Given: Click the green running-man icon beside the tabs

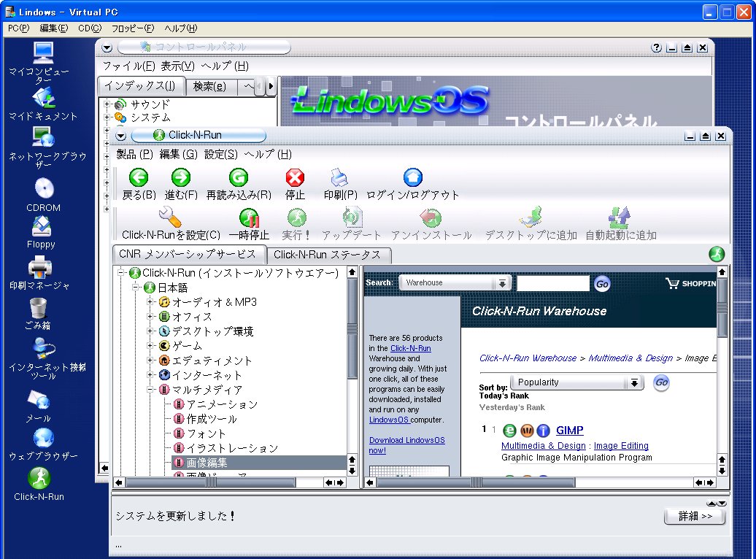Looking at the screenshot, I should (x=717, y=254).
